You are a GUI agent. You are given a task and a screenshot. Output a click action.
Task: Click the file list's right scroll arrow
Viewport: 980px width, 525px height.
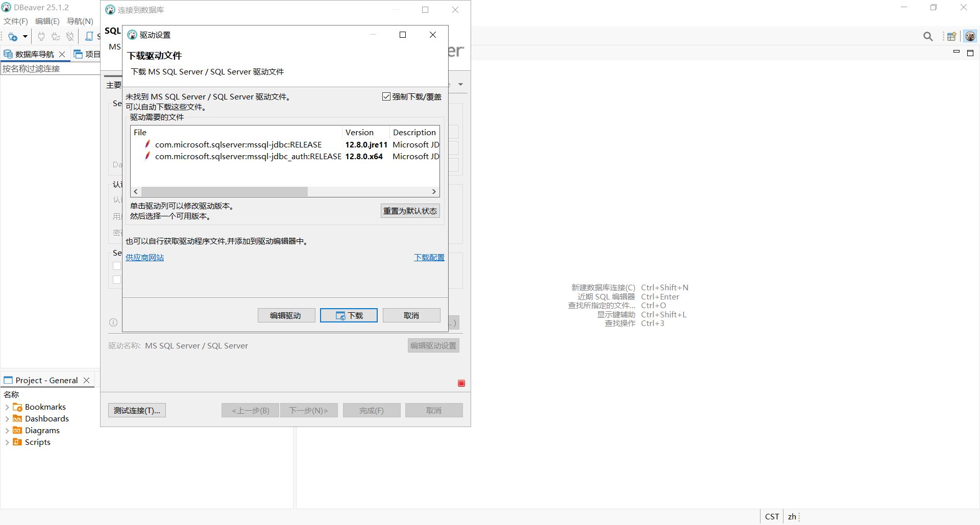click(x=434, y=192)
